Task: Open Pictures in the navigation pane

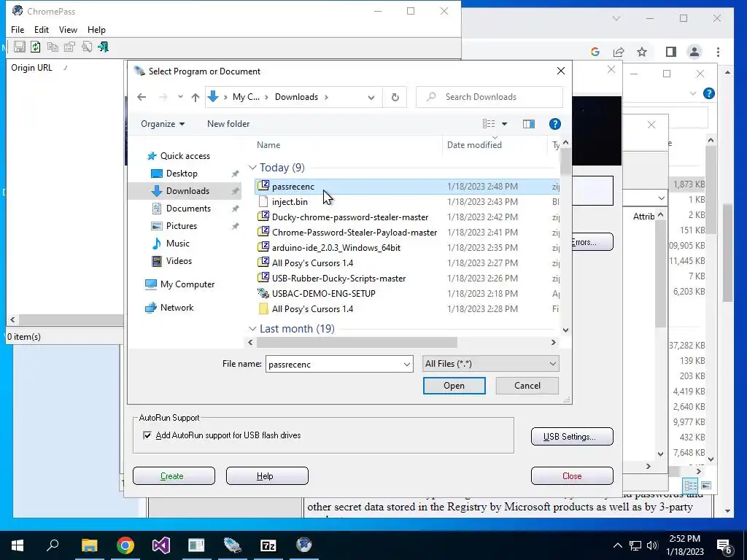Action: [181, 226]
